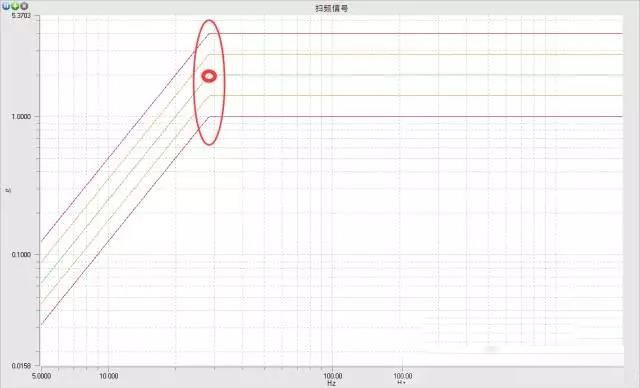Viewport: 640px width, 388px height.
Task: Select the second-from-top tan horizontal curve
Action: click(416, 54)
